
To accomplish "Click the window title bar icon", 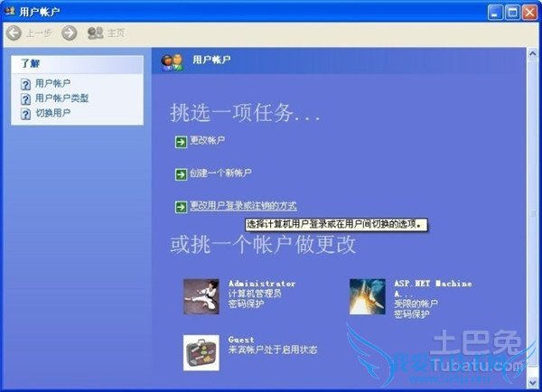I will click(x=10, y=11).
